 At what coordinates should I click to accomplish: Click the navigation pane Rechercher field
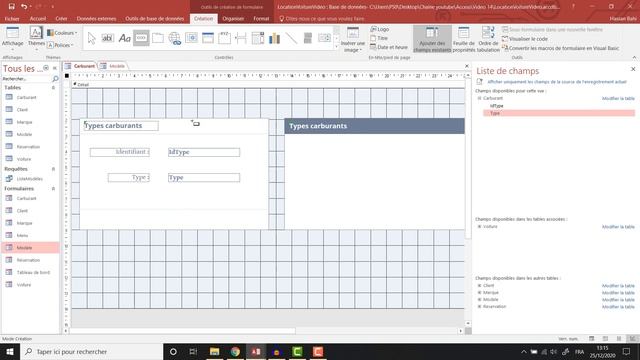click(27, 78)
